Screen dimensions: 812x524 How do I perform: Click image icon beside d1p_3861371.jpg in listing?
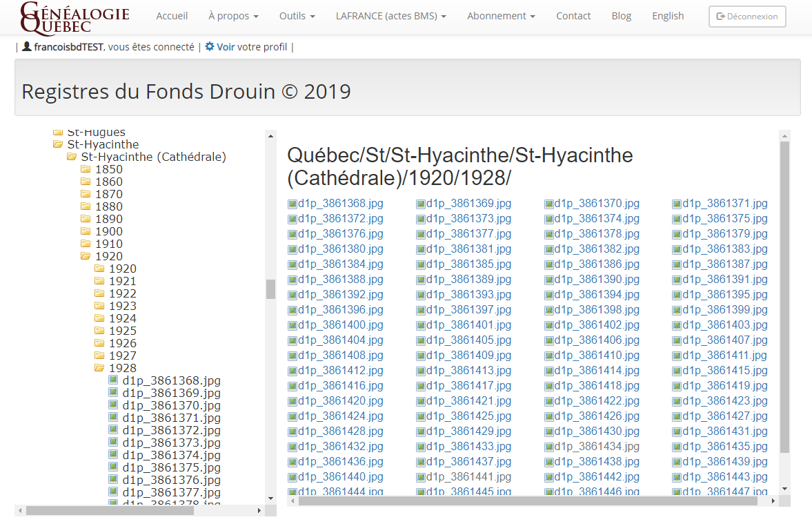coord(677,204)
